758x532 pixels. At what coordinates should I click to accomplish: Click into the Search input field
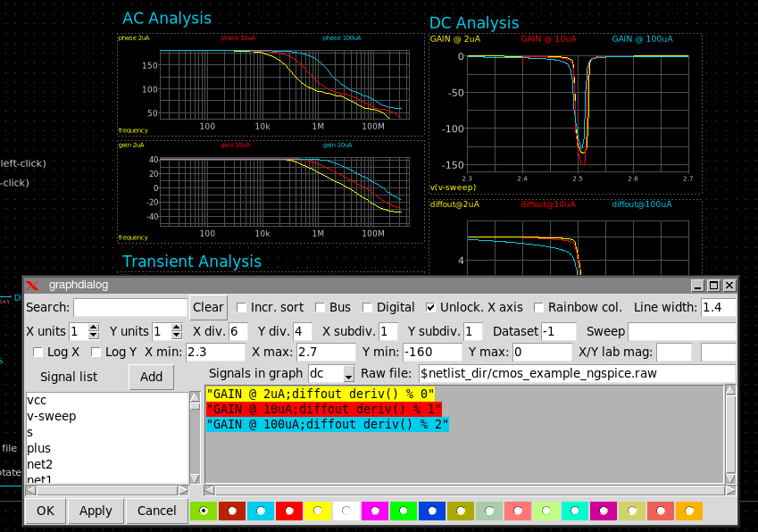pyautogui.click(x=130, y=307)
